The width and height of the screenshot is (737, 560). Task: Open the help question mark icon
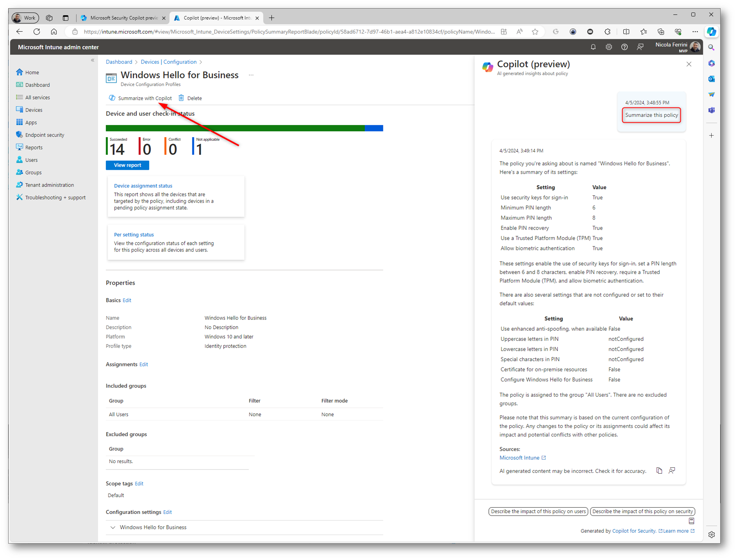point(624,47)
